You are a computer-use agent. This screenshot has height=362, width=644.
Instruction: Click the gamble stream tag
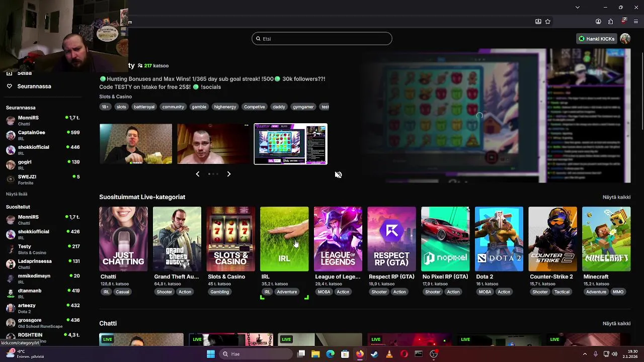199,107
